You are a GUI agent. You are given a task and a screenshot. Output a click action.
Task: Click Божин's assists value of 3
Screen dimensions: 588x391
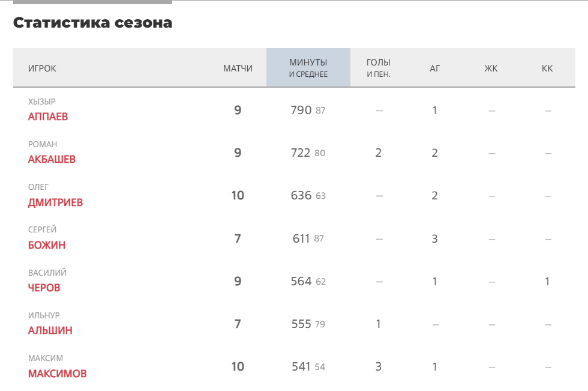click(434, 238)
